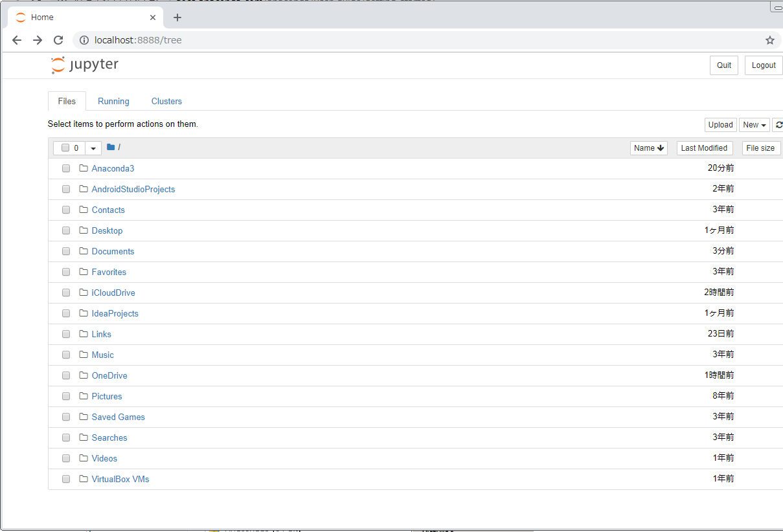Viewport: 783px width, 532px height.
Task: Open the Clusters tab
Action: point(166,101)
